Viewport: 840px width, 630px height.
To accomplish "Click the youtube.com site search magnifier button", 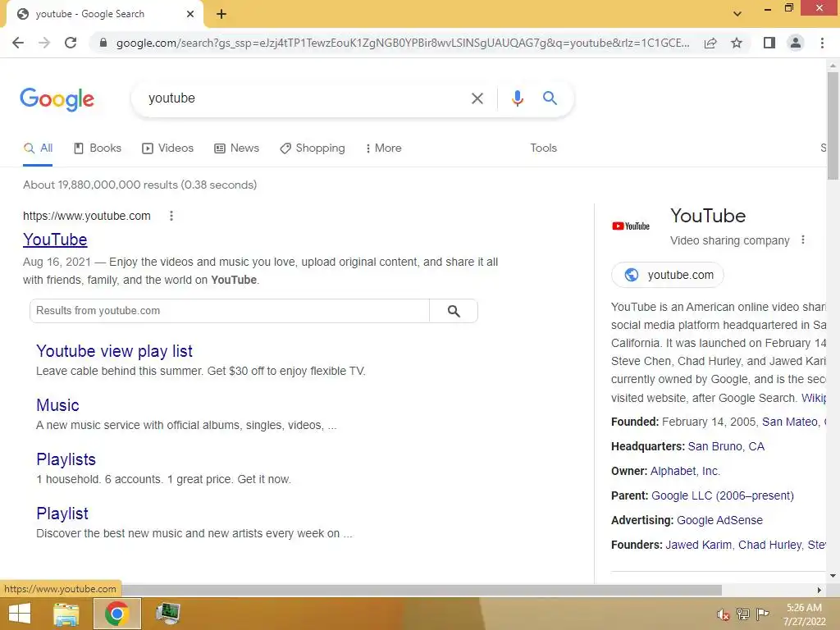I will pyautogui.click(x=453, y=311).
